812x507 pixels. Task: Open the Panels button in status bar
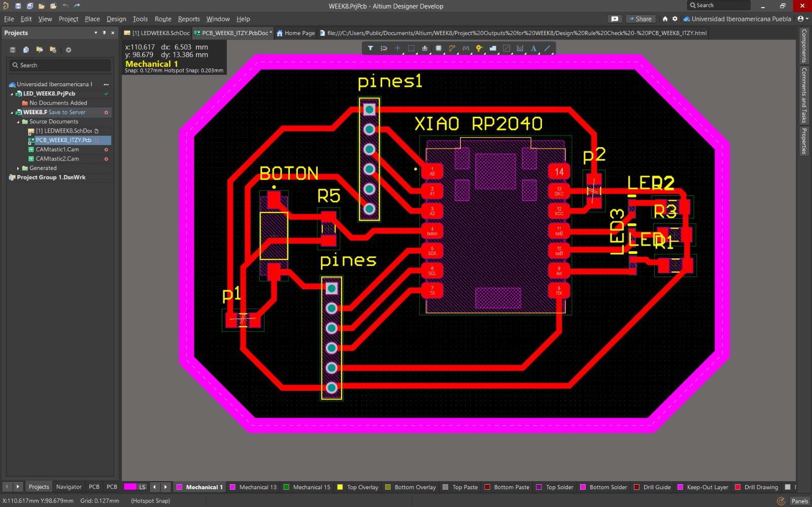point(799,501)
